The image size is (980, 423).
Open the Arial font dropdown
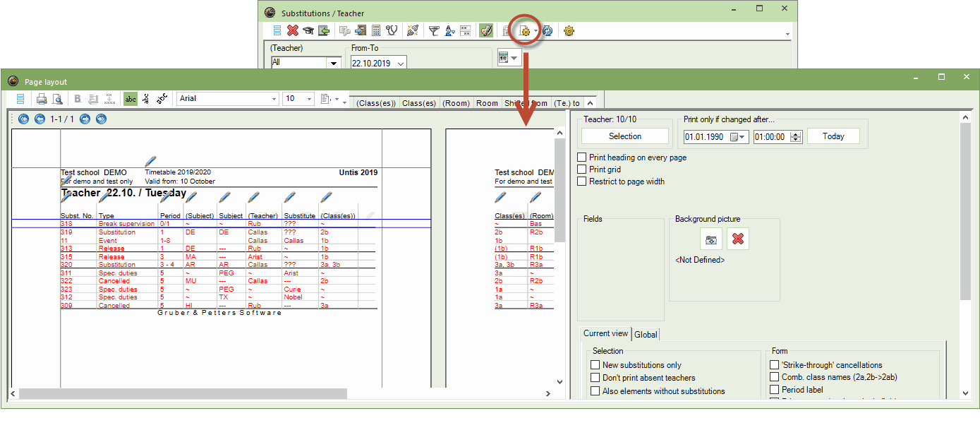274,99
